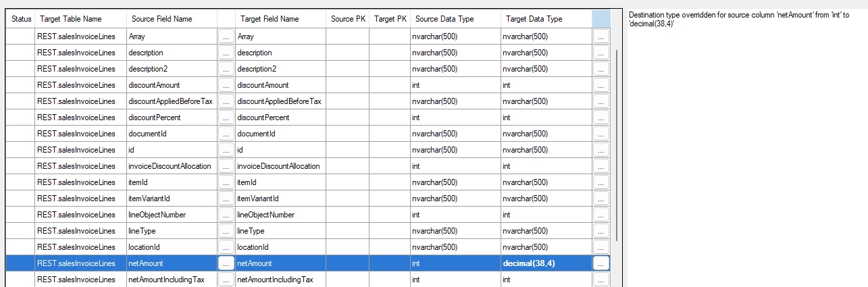
Task: Click the Target PK column header
Action: point(390,19)
